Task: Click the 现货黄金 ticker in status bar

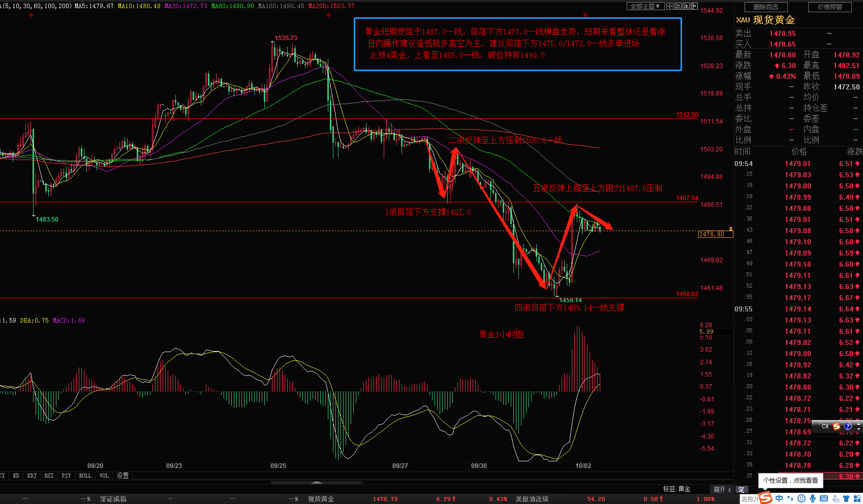Action: 321,499
